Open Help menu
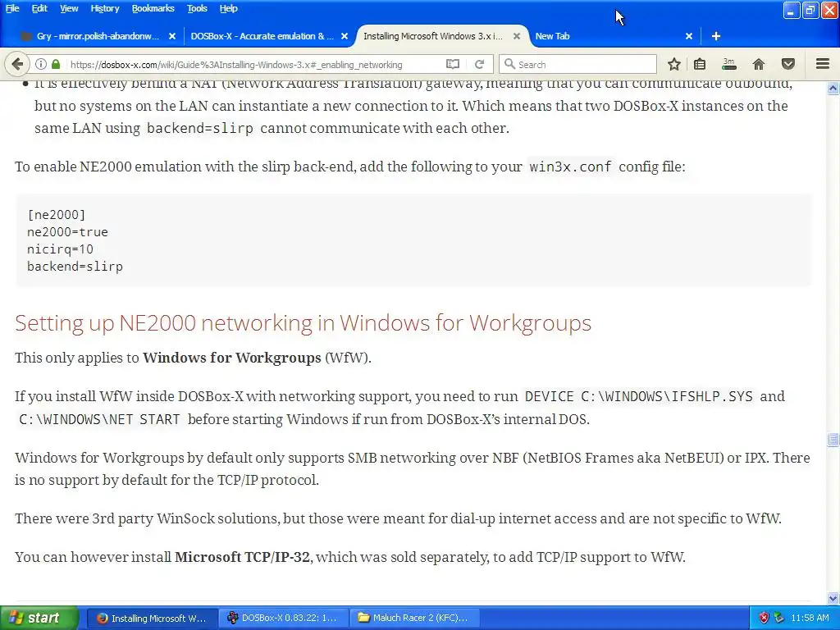The height and width of the screenshot is (630, 840). click(x=228, y=8)
